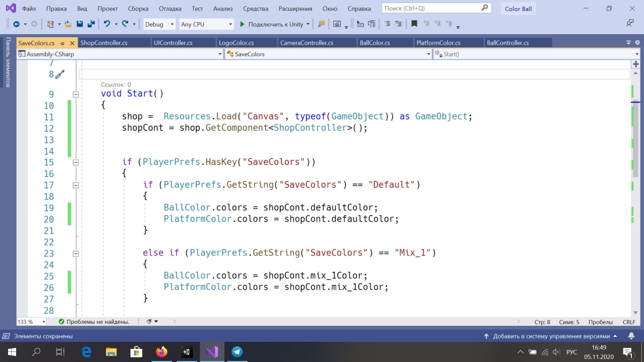
Task: Click the New Project toolbar icon
Action: tap(50, 24)
